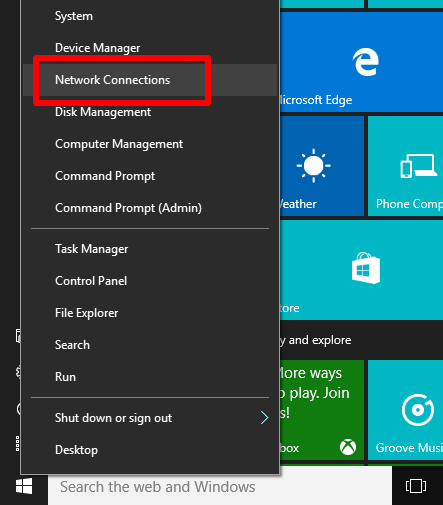Expand the Shut down or sign out submenu

150,418
